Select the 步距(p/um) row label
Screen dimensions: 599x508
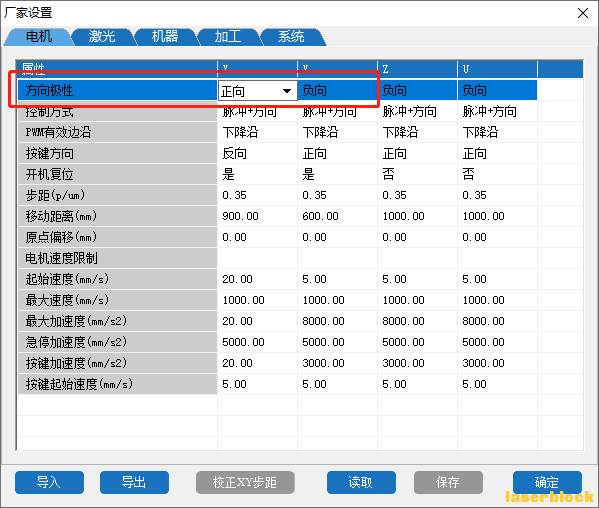(x=117, y=196)
